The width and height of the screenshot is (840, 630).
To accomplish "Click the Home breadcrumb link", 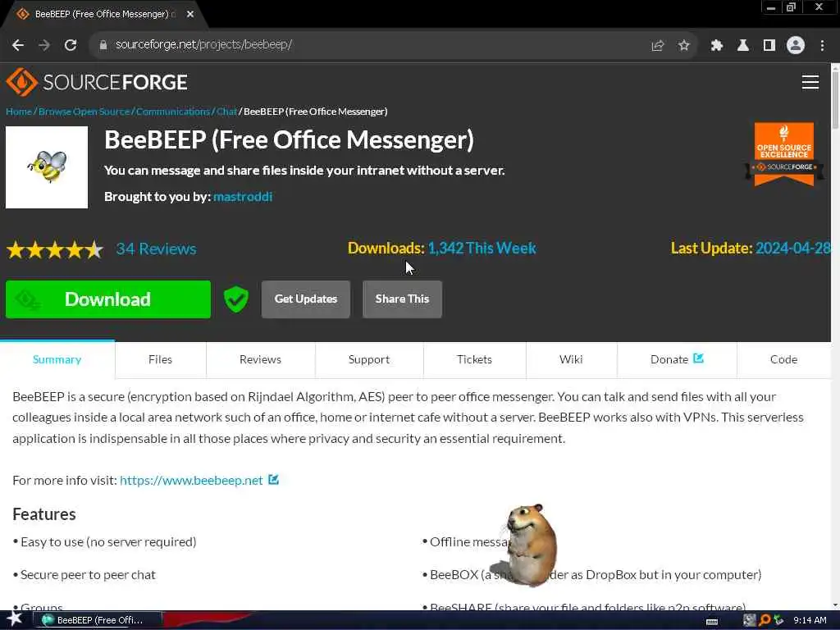I will coord(19,112).
